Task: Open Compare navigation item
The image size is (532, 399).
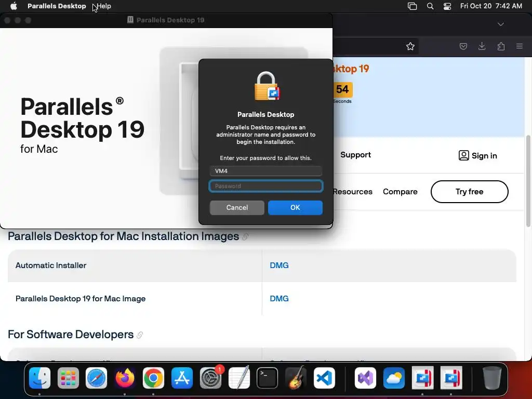Action: point(400,192)
